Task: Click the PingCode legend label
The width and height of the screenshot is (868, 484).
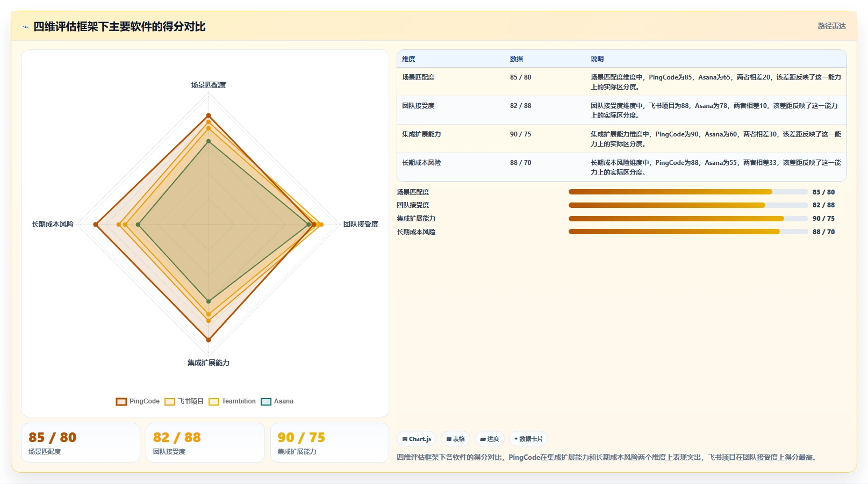Action: click(145, 401)
